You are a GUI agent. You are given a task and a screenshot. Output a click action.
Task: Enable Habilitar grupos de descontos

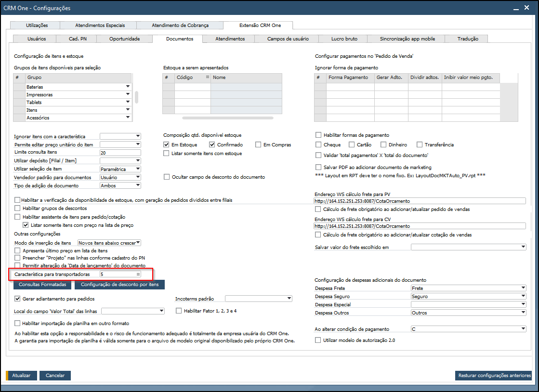click(17, 208)
